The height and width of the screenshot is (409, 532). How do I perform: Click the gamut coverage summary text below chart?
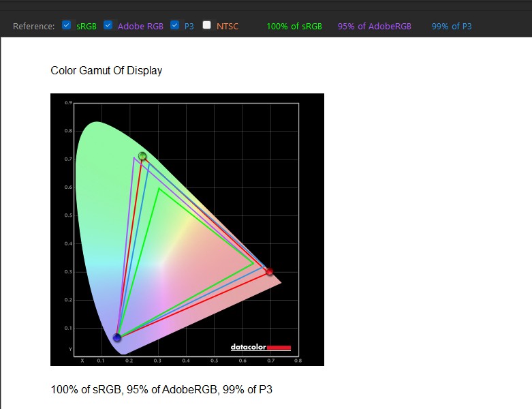161,389
